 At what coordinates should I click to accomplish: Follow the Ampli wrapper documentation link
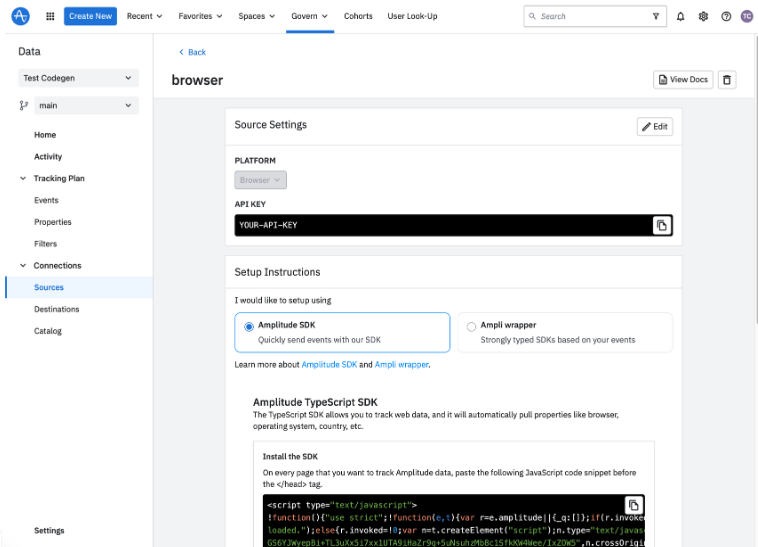point(401,365)
